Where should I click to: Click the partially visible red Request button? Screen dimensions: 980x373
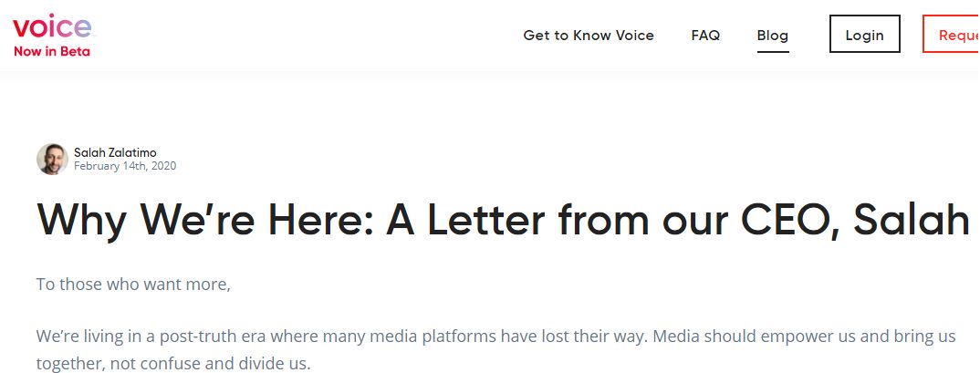click(951, 34)
